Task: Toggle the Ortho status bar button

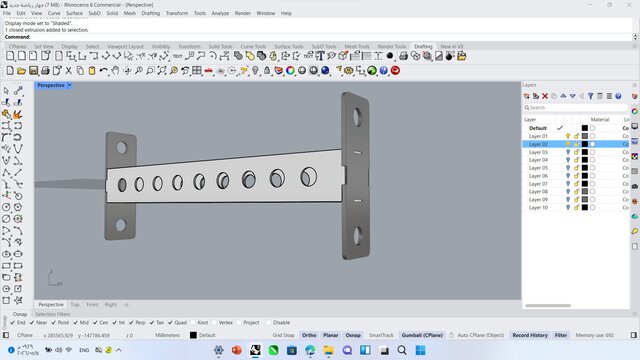Action: [x=309, y=335]
